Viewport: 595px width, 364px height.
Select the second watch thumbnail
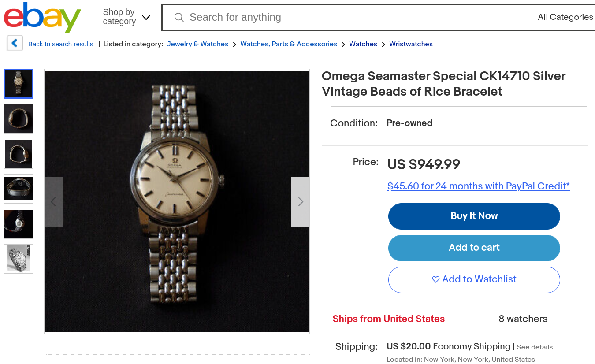coord(19,119)
